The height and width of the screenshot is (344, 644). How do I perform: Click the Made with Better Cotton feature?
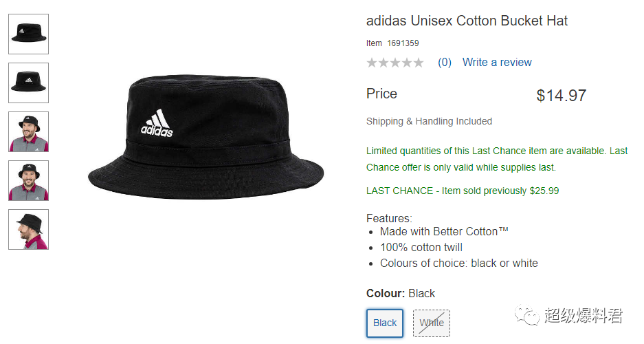[x=444, y=231]
